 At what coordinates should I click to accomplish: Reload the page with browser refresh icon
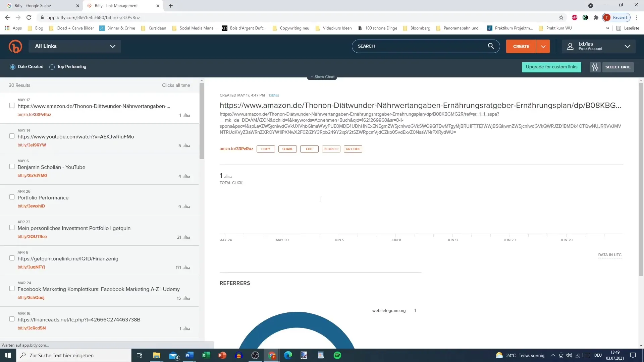click(29, 17)
